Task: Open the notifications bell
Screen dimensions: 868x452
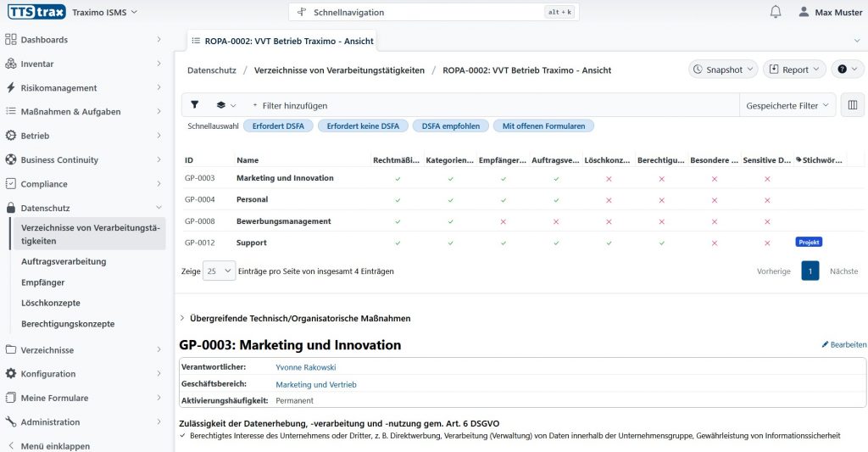Action: (x=776, y=12)
